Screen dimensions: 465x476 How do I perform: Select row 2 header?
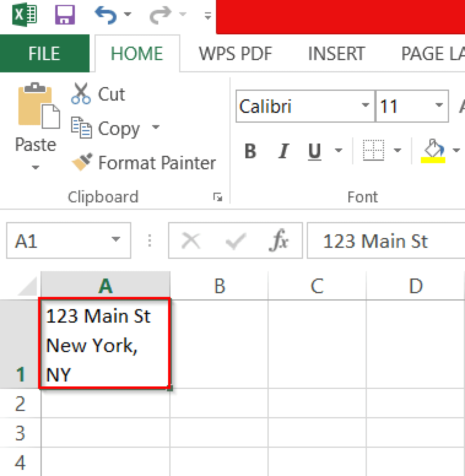(x=20, y=403)
